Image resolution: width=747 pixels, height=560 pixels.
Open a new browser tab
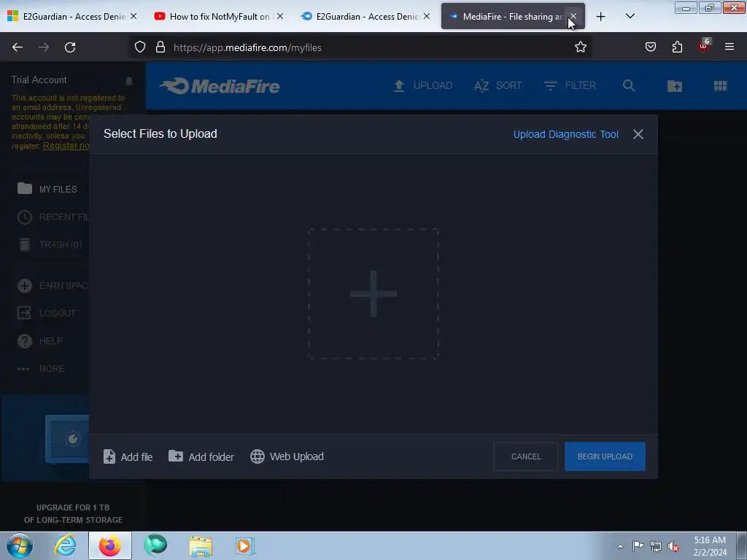pyautogui.click(x=601, y=17)
